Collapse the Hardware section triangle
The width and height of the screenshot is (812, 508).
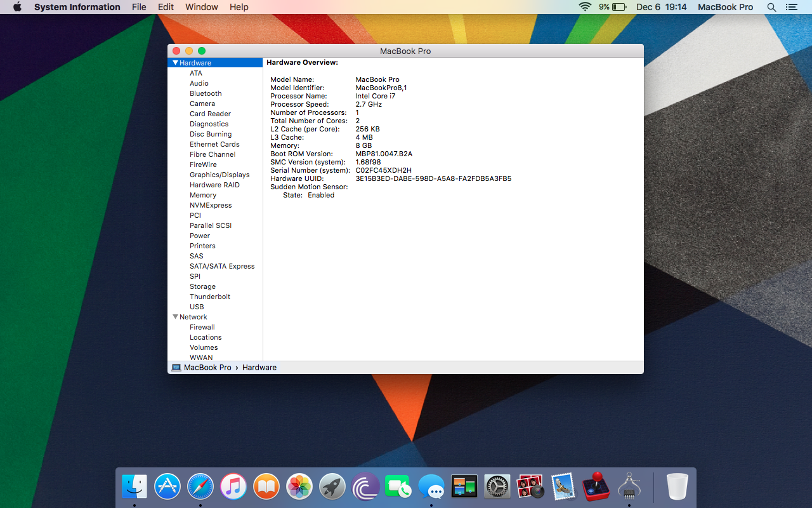click(176, 63)
